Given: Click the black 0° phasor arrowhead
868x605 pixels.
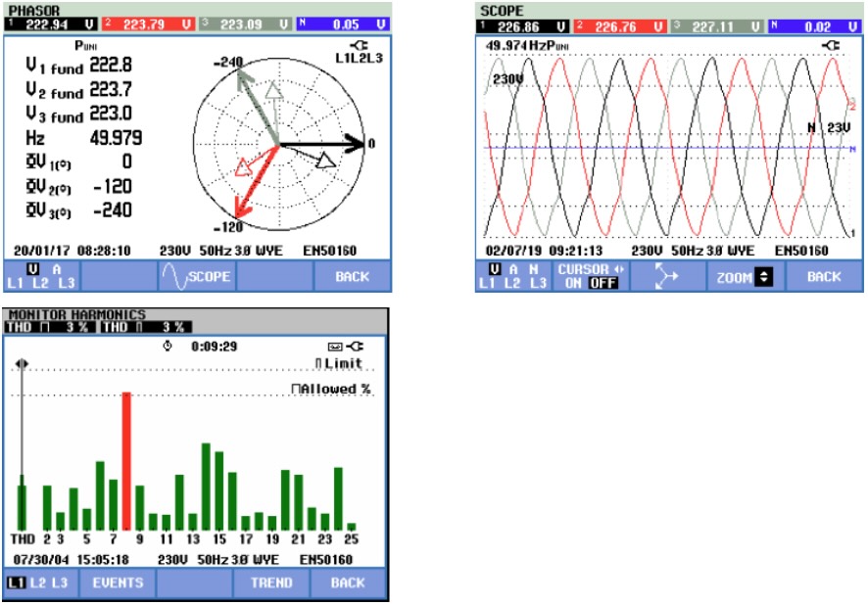Looking at the screenshot, I should point(355,144).
